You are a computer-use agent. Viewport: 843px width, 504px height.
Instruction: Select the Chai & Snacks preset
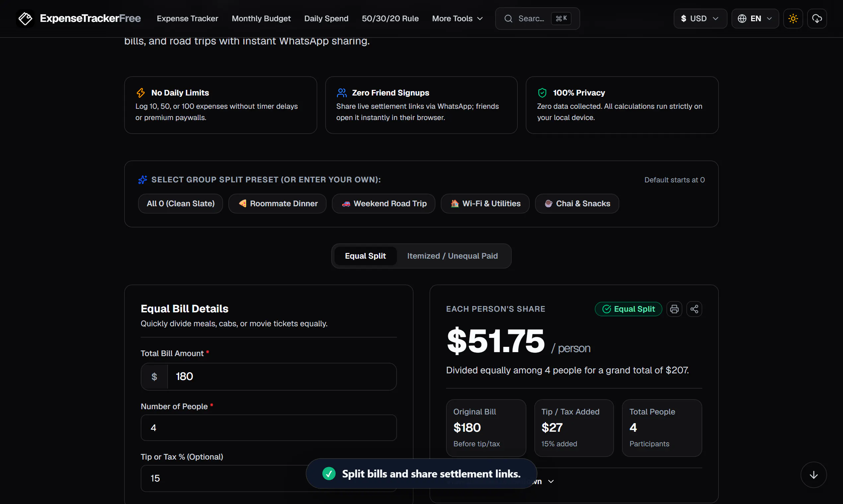tap(577, 204)
